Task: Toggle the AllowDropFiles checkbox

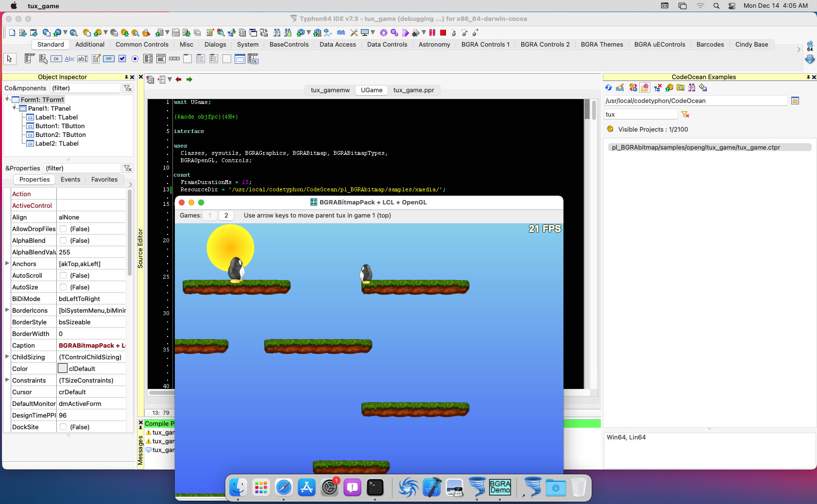Action: pyautogui.click(x=63, y=229)
